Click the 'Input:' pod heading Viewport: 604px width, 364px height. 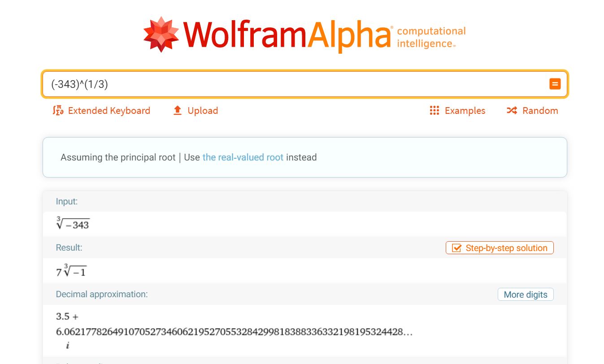point(67,202)
